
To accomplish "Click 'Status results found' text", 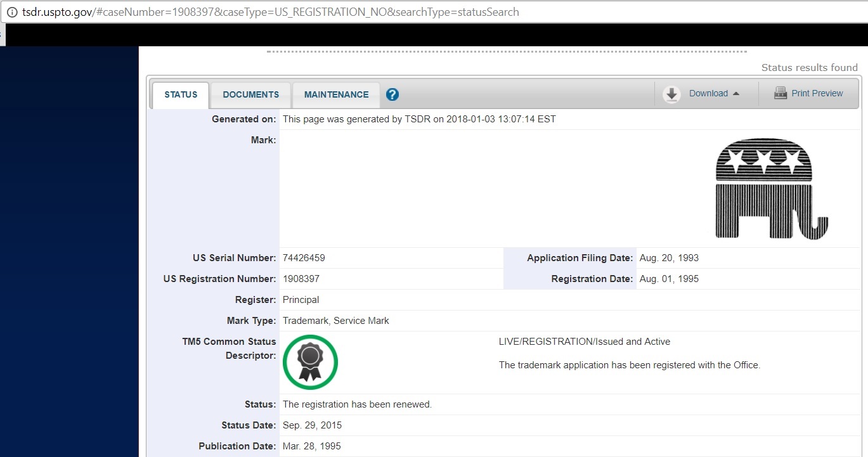I will tap(809, 68).
